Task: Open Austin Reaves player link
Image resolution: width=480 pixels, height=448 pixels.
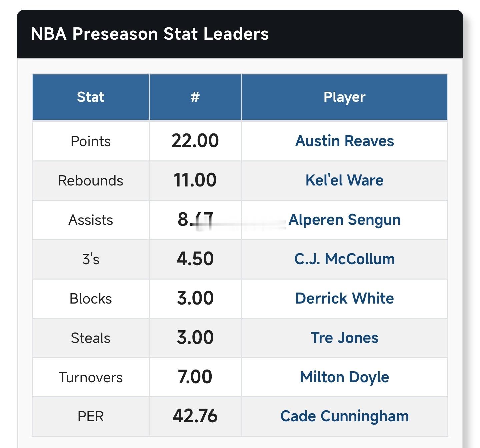Action: 344,141
